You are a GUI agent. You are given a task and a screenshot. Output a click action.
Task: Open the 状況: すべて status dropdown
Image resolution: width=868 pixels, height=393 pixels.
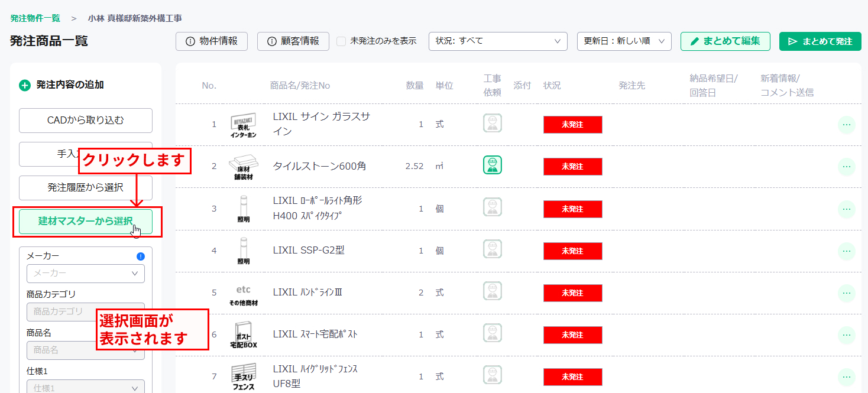pyautogui.click(x=498, y=41)
